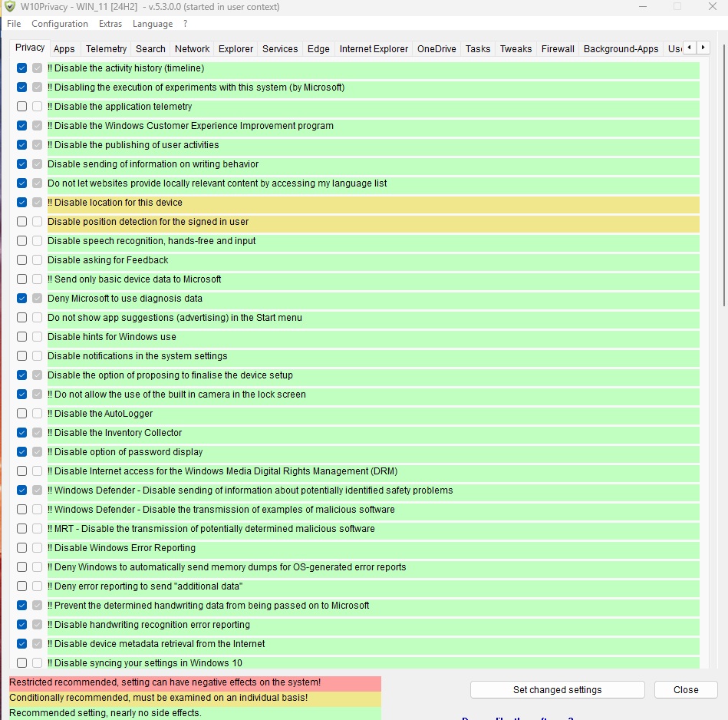Viewport: 728px width, 720px height.
Task: Open the Language menu
Action: coord(153,24)
